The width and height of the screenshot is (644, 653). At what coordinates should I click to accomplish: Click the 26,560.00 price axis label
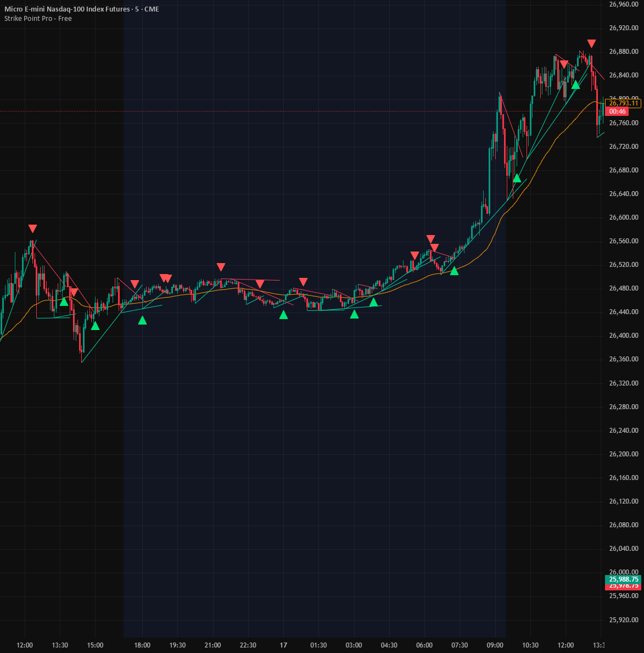[623, 241]
